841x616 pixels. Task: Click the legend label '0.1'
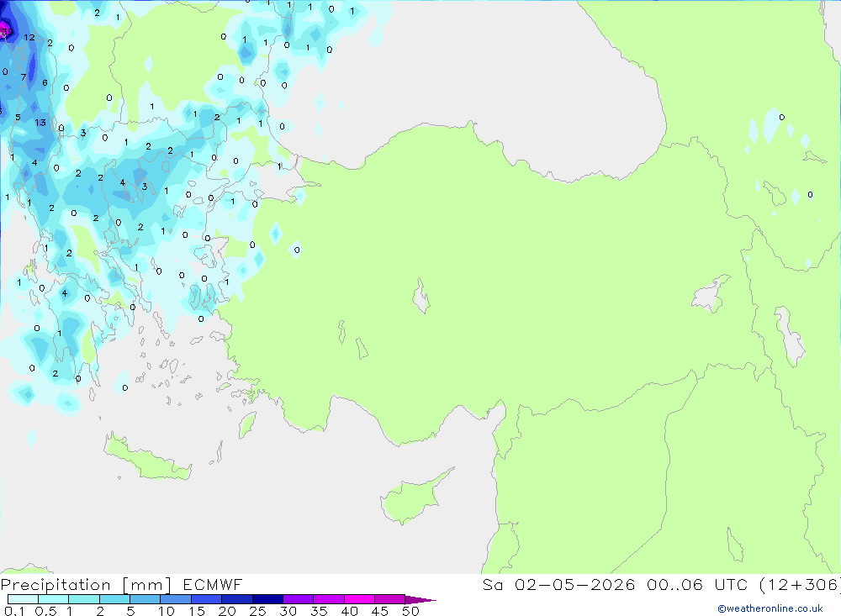pos(14,611)
